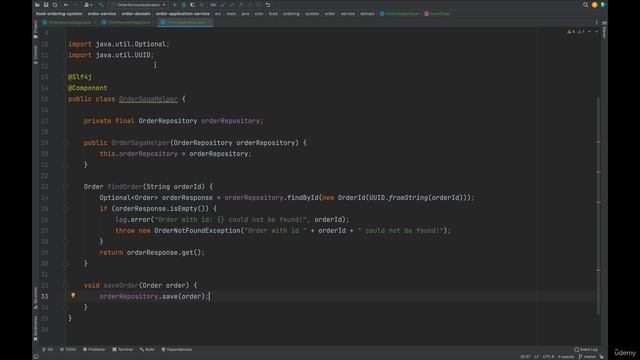Collapse the if block fold at line 25

65,209
